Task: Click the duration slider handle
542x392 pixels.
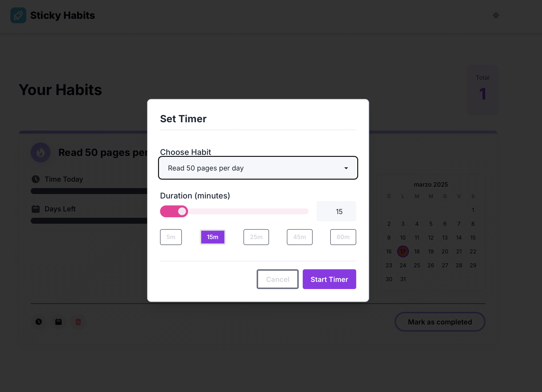Action: tap(182, 211)
